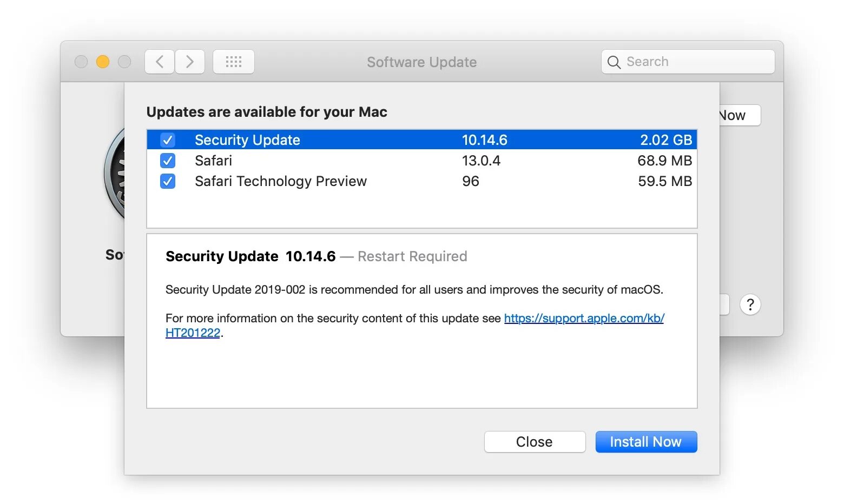Screen dimensions: 844x504
Task: Select the Safari 13.0.4 row
Action: pos(379,161)
